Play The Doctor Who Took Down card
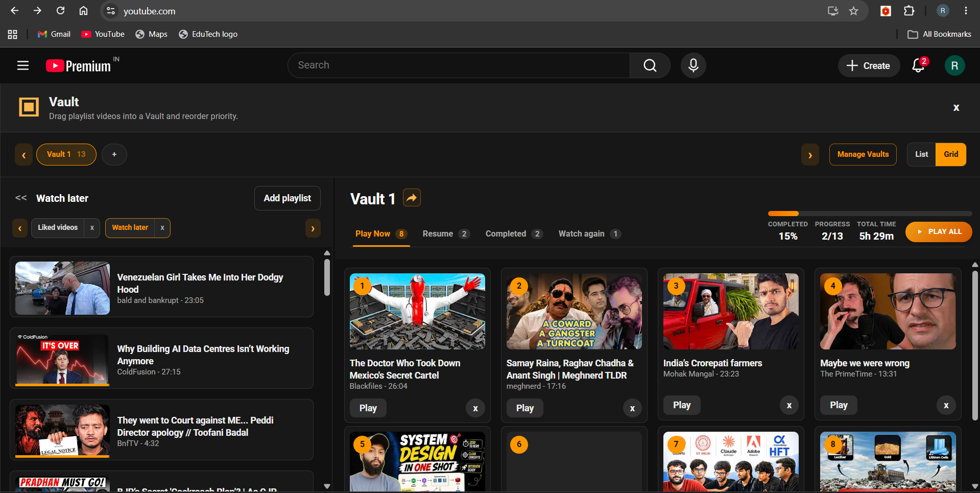This screenshot has width=980, height=493. (368, 408)
